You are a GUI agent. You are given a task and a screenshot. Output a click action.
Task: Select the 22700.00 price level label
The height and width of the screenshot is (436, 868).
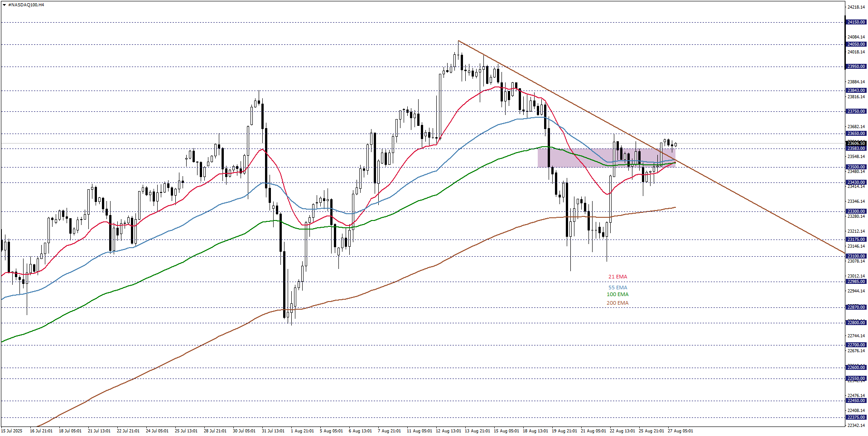(x=856, y=345)
